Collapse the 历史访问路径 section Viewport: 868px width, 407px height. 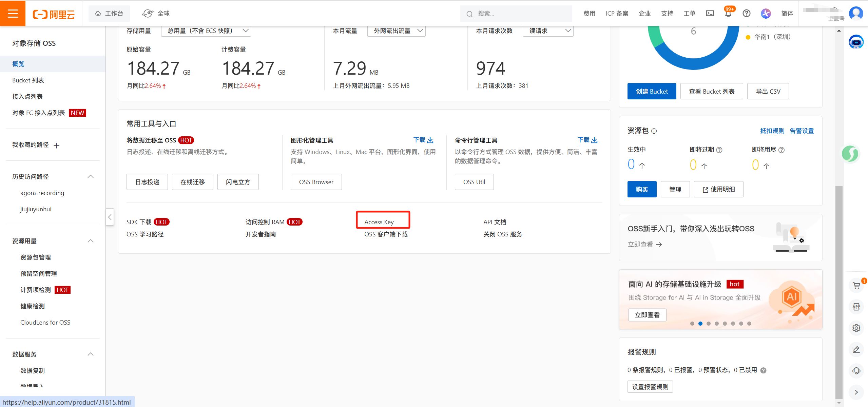(x=91, y=176)
